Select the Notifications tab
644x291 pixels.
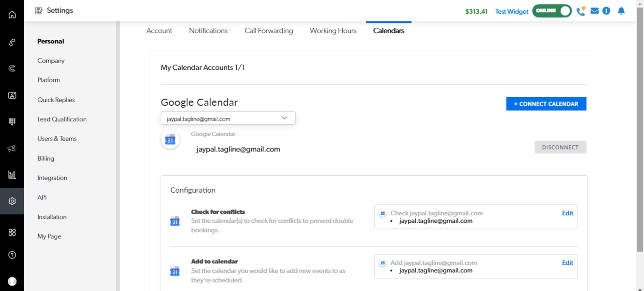point(208,31)
